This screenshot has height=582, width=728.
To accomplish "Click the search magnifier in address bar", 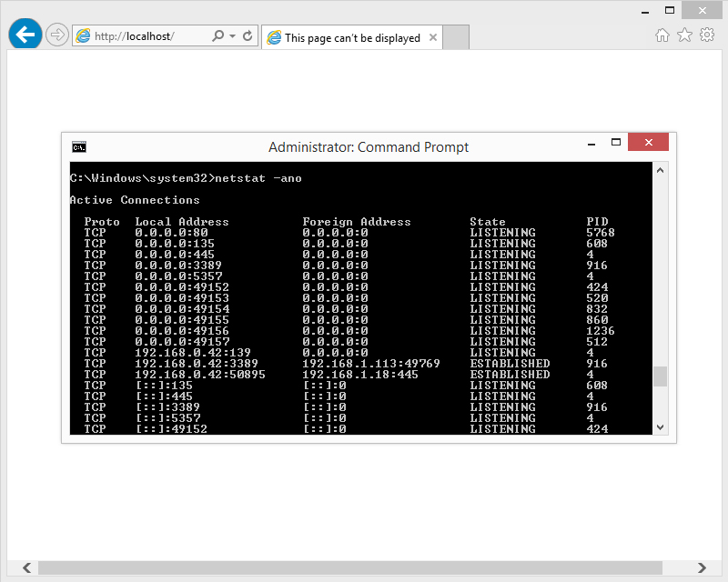I will point(217,35).
